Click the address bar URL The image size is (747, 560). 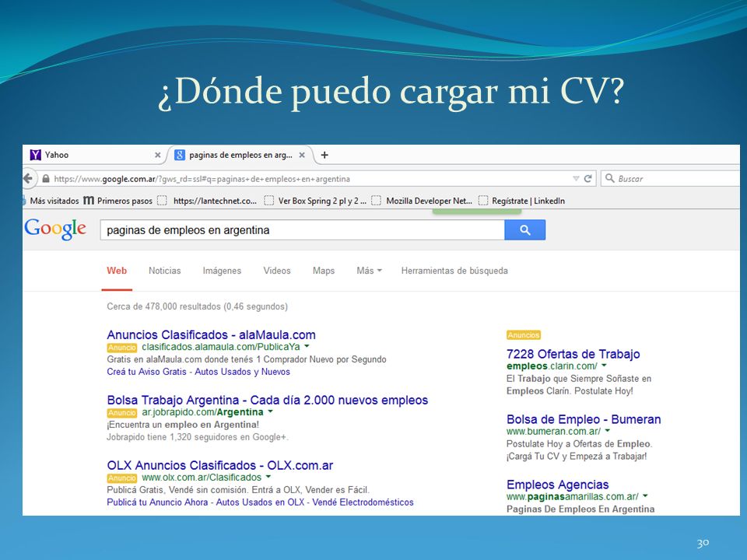coord(202,179)
